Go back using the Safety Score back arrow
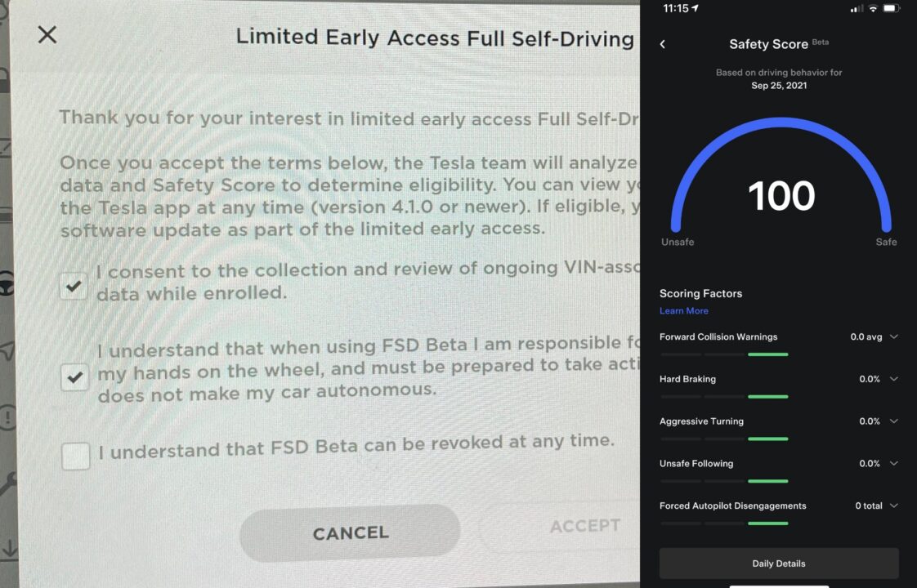 click(663, 44)
